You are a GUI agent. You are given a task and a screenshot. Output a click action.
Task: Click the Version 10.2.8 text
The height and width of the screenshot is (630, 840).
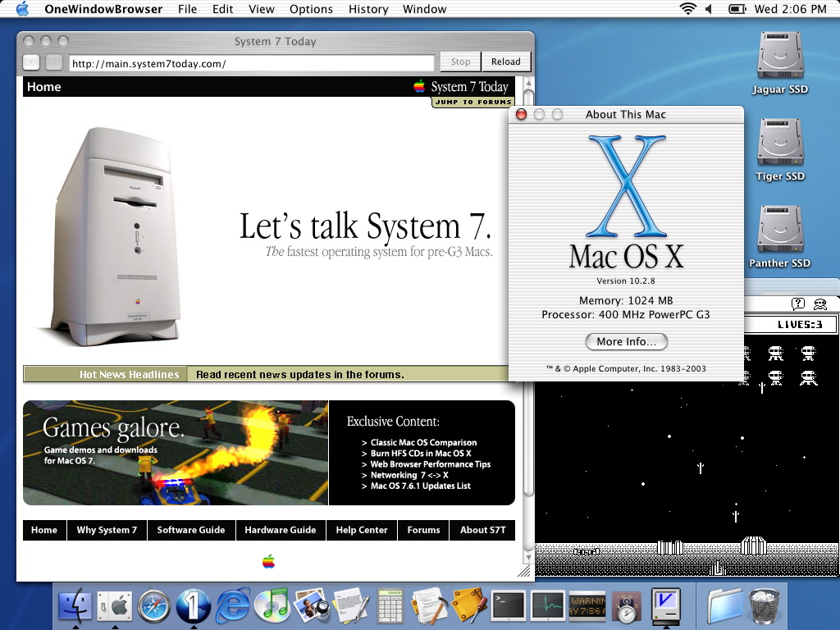626,281
